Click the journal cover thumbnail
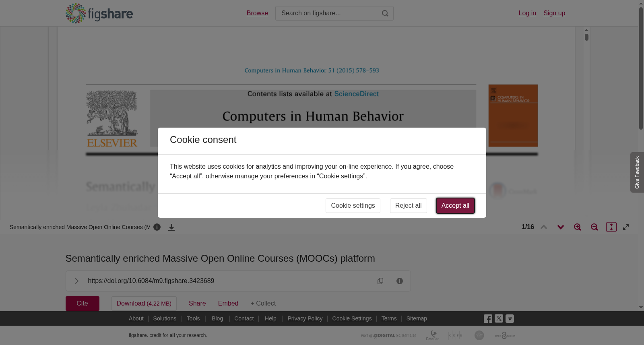 (x=513, y=116)
